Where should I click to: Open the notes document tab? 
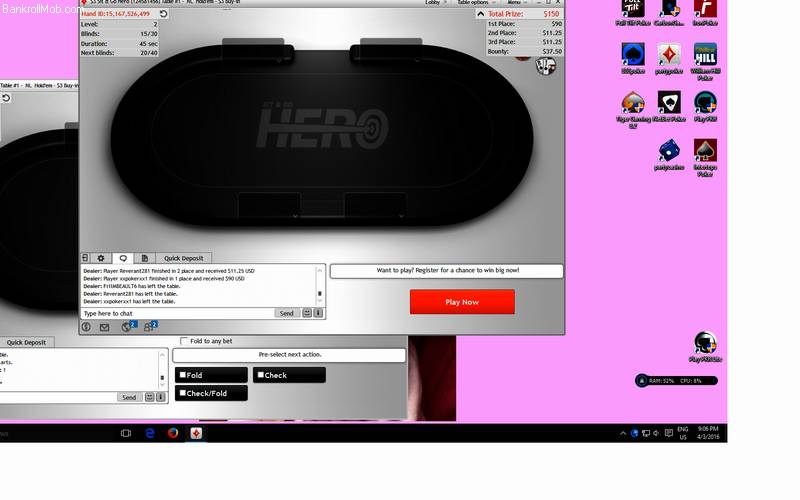(x=145, y=258)
